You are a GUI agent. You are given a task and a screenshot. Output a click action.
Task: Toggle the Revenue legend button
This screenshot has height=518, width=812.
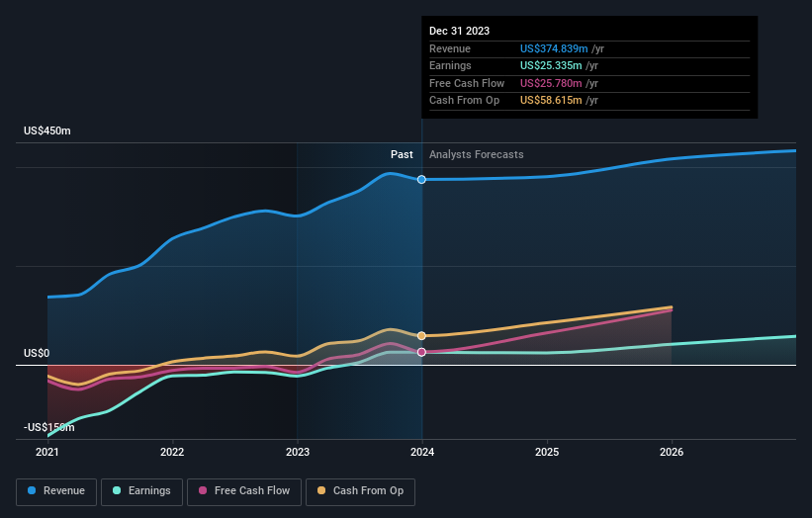pyautogui.click(x=56, y=491)
